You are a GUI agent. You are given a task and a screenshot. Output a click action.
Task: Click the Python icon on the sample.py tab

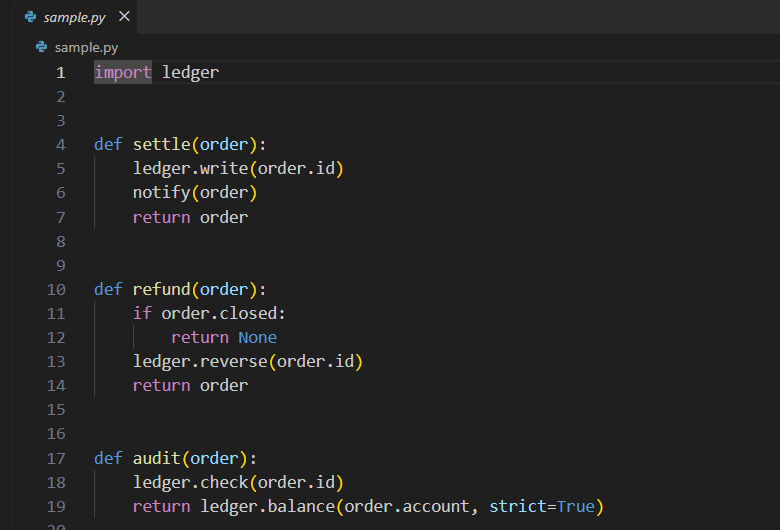(30, 17)
